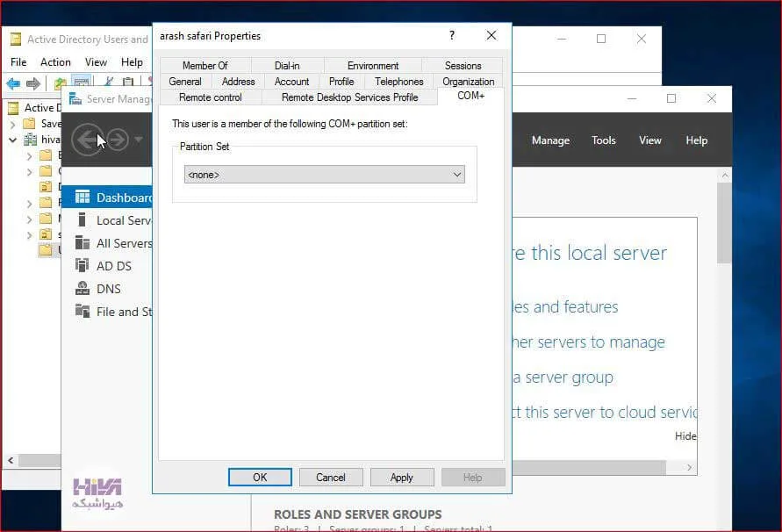
Task: Click the horizontal scrollbar right arrow in Server Manager
Action: [x=689, y=468]
